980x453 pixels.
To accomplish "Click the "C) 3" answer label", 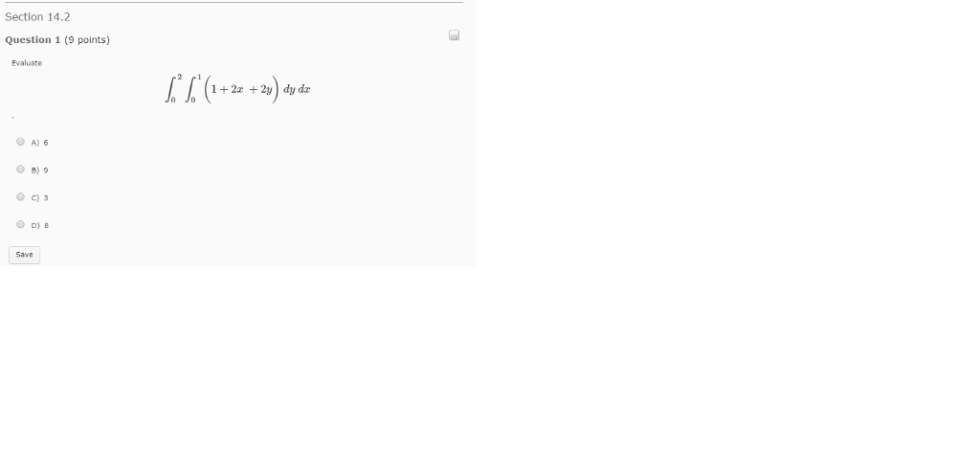I will click(x=39, y=197).
